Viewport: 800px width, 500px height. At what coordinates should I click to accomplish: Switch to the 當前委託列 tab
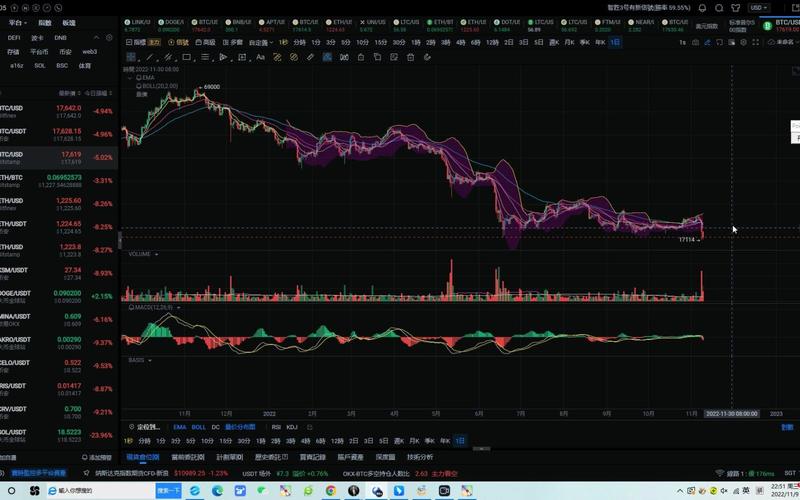(188, 457)
